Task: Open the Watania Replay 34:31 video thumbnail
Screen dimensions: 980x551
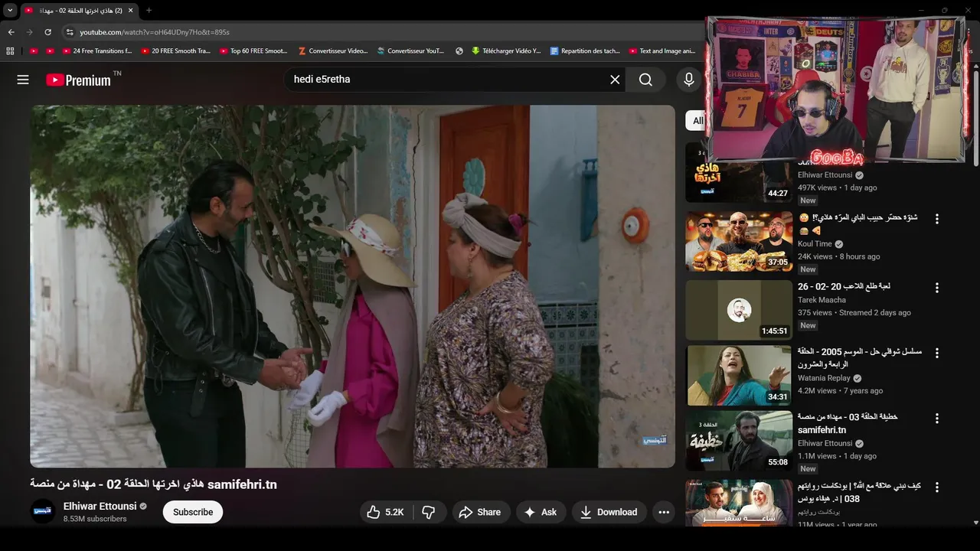Action: [739, 375]
